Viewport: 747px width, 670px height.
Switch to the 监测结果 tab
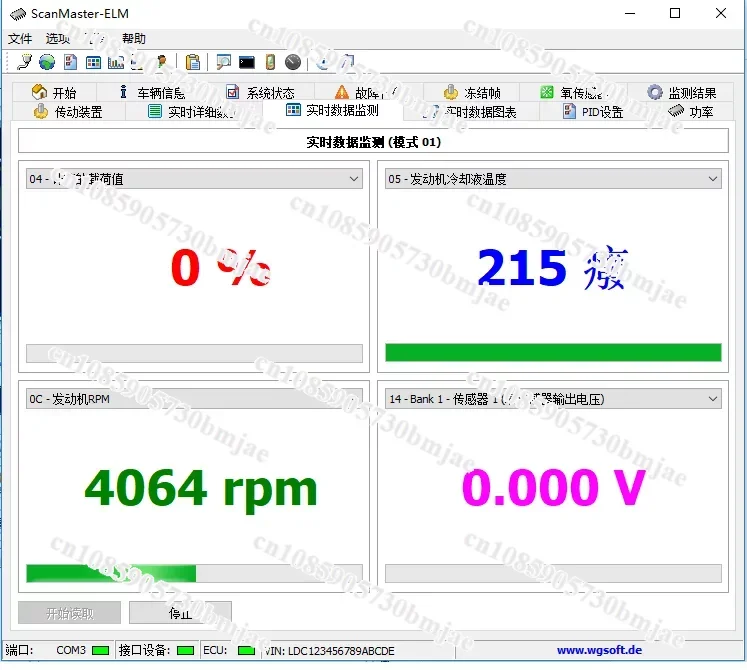682,92
